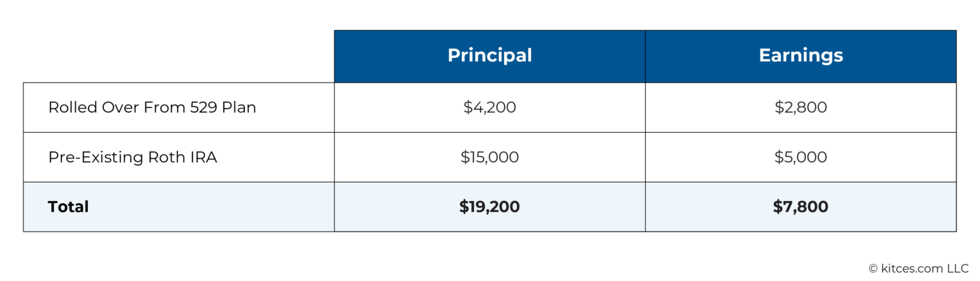
Task: Click the $2,800 earnings cell
Action: (x=801, y=107)
